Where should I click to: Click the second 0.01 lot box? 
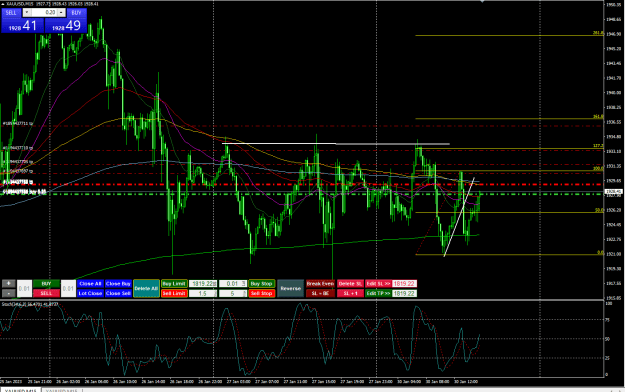68,288
